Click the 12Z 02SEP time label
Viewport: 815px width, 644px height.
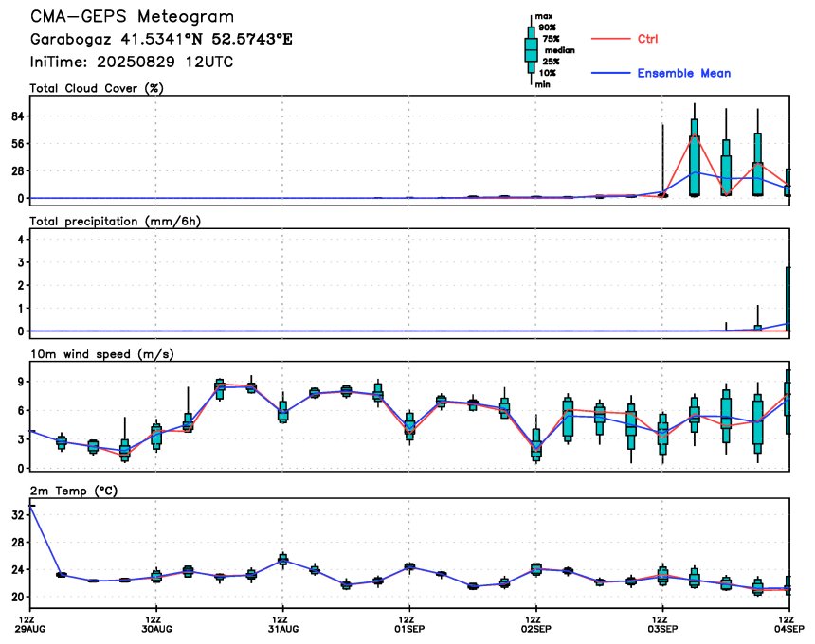535,624
